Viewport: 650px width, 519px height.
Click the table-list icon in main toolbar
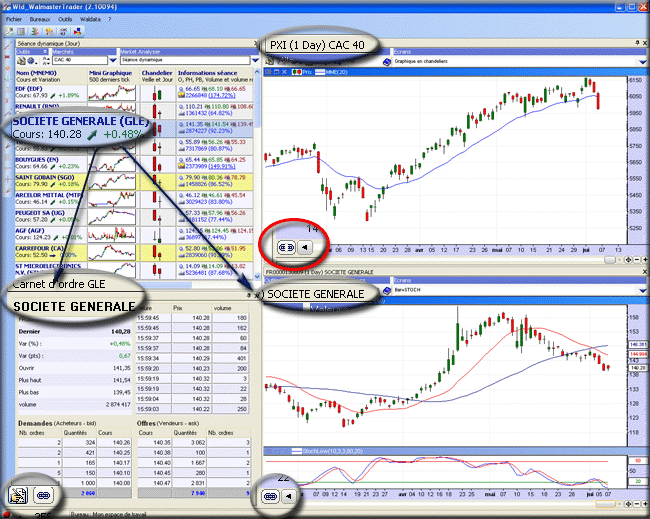pyautogui.click(x=21, y=31)
